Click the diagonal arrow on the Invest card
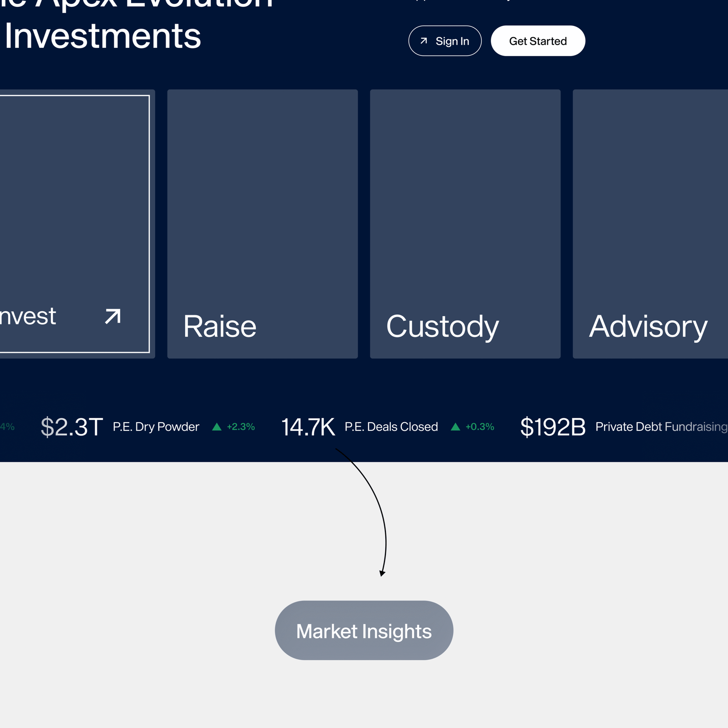 tap(113, 316)
